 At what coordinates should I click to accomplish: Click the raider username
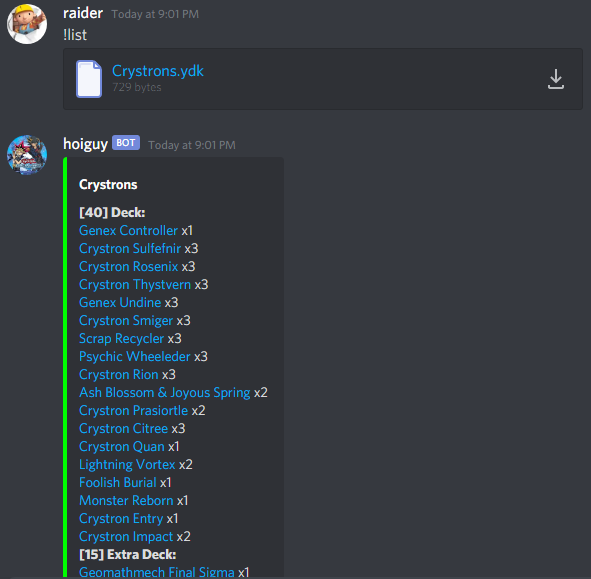83,14
